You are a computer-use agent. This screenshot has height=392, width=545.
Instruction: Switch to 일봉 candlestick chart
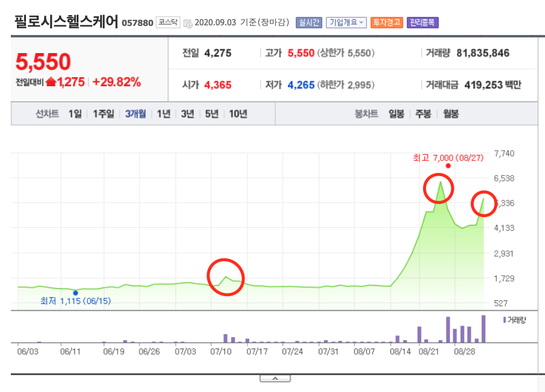pyautogui.click(x=397, y=113)
